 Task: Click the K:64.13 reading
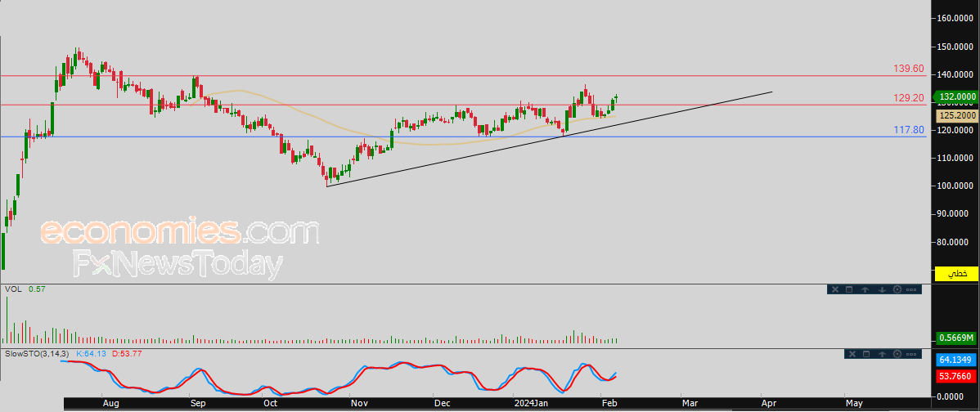tap(92, 353)
